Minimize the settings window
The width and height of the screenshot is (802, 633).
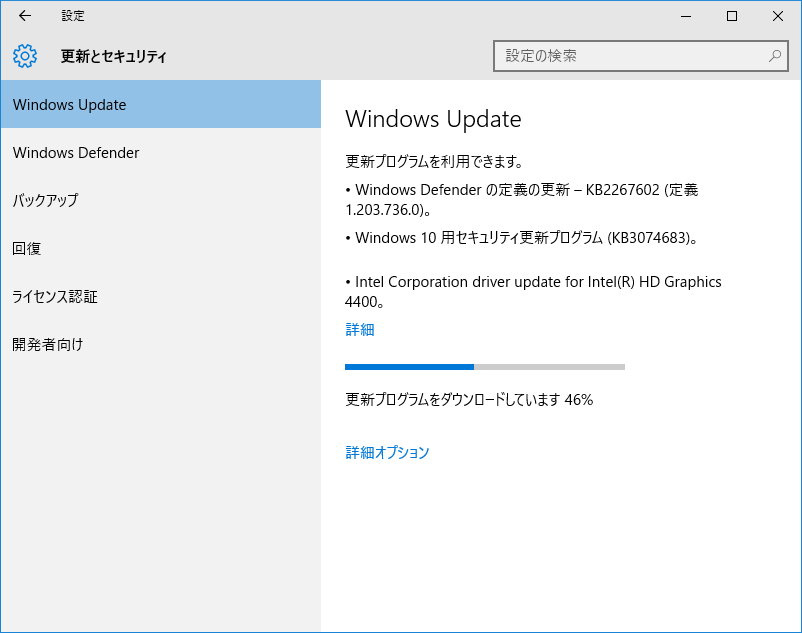coord(686,16)
